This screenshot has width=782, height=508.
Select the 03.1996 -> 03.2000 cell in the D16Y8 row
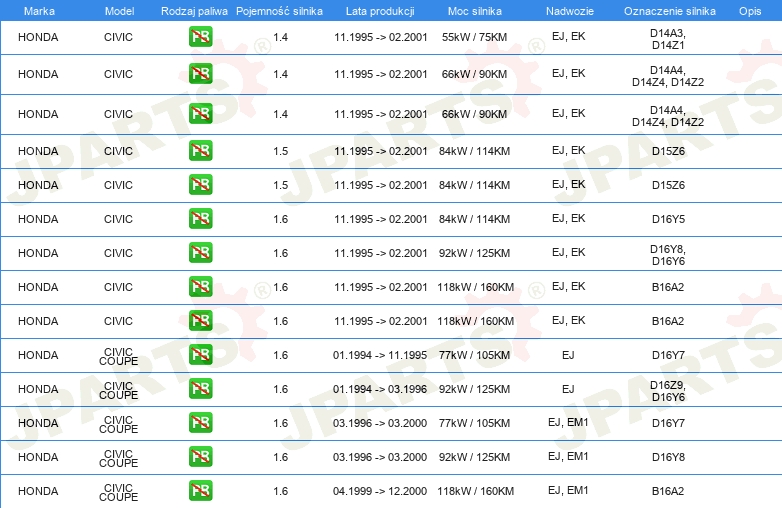coord(380,457)
